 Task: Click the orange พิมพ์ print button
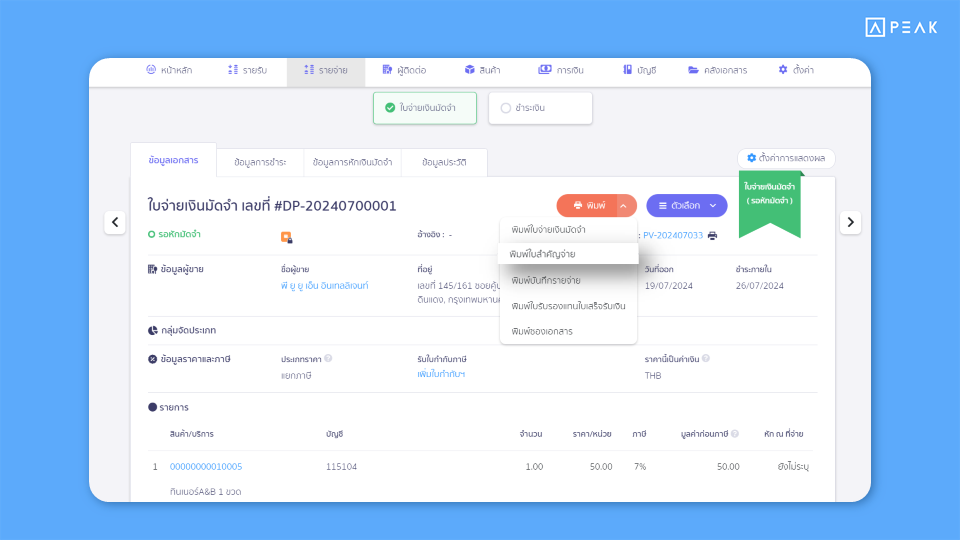[589, 206]
